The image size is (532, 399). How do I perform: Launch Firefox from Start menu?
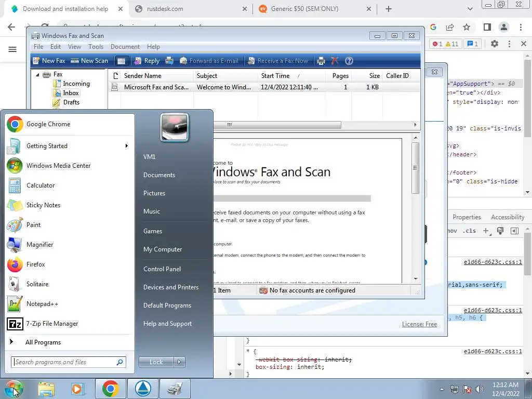click(x=70, y=264)
